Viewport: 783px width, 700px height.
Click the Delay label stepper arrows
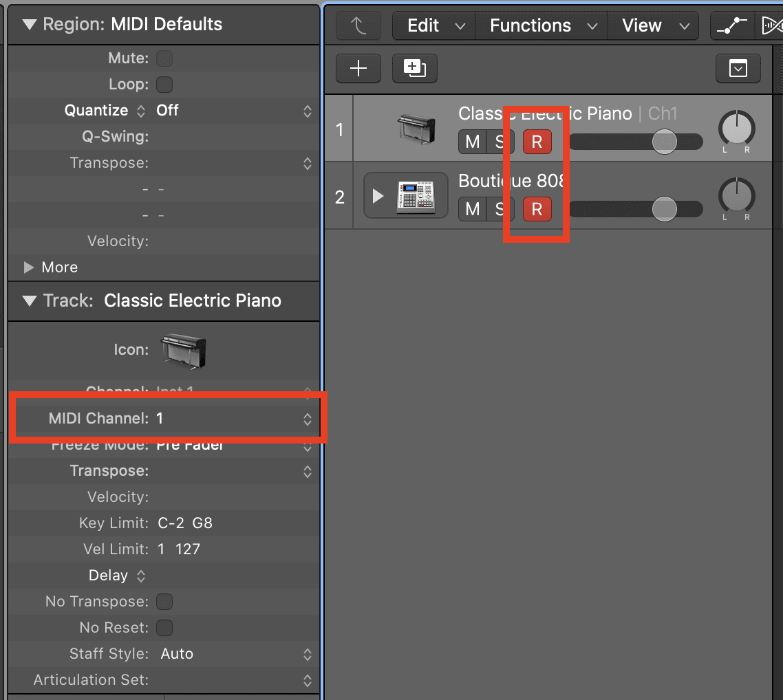tap(141, 576)
